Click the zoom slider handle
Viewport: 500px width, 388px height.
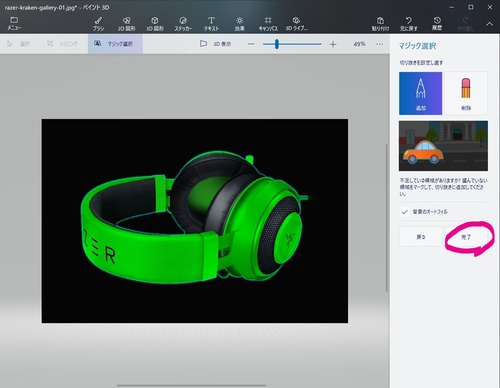277,44
